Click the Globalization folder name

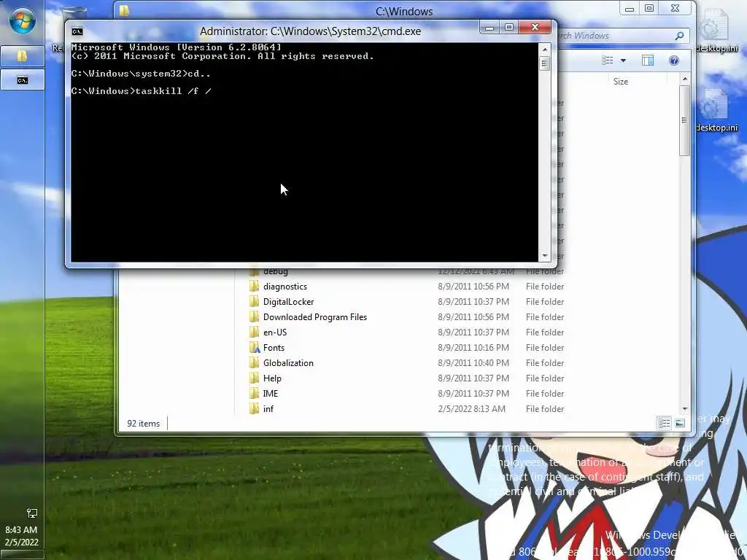coord(288,363)
